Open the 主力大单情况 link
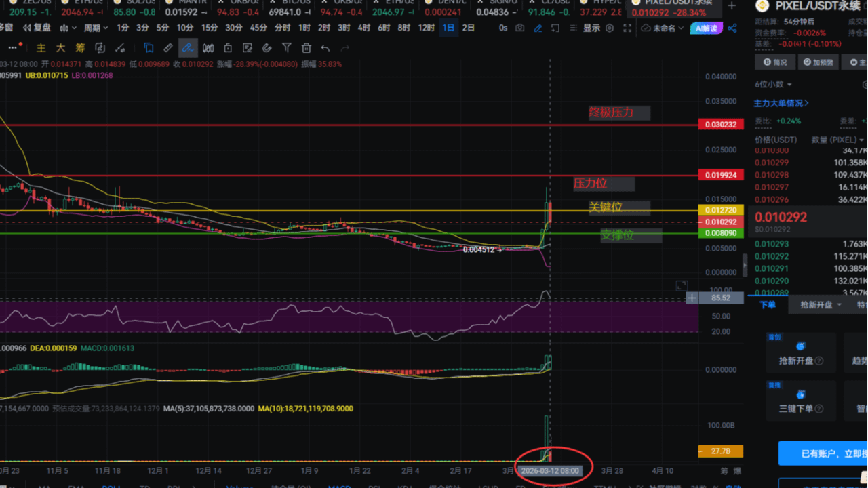This screenshot has width=868, height=488. click(781, 103)
